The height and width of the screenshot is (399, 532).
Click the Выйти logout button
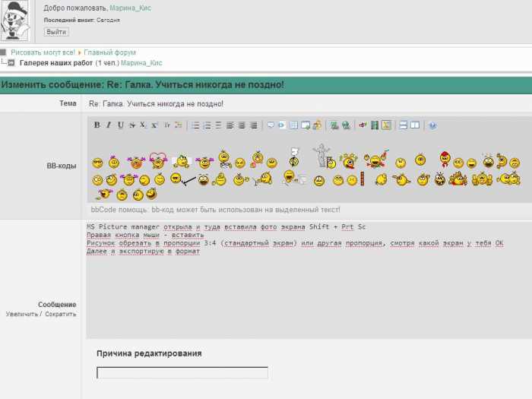tap(56, 32)
